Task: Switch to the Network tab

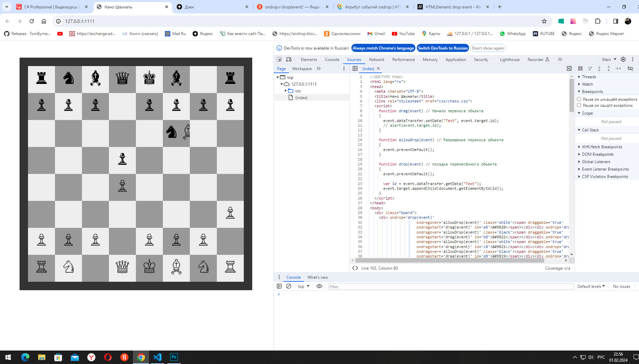Action: [376, 59]
